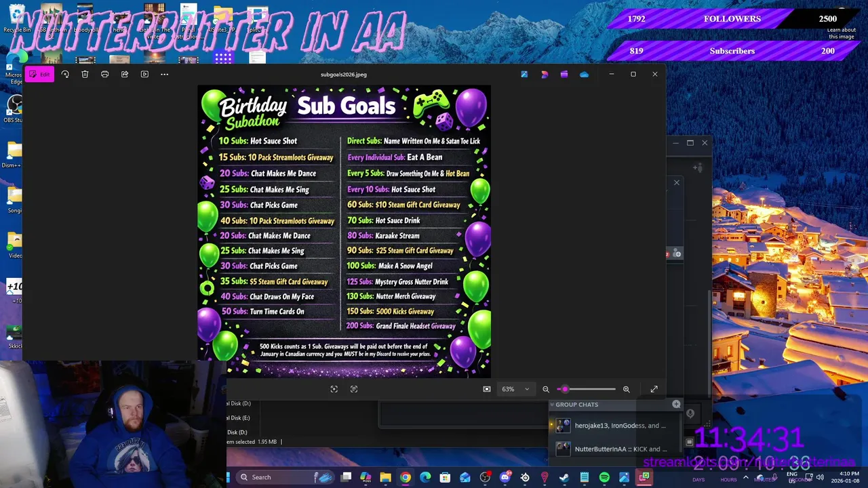Print the image using the printer icon

(104, 74)
